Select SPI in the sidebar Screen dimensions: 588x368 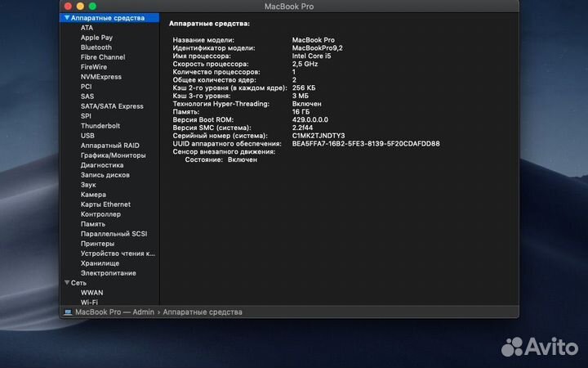pyautogui.click(x=86, y=115)
